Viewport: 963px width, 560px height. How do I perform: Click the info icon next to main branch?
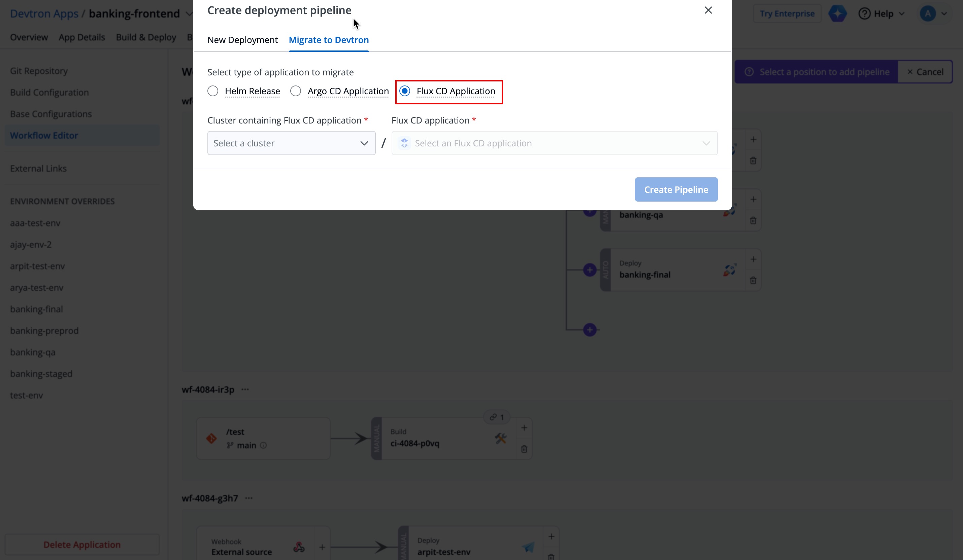[x=263, y=445]
